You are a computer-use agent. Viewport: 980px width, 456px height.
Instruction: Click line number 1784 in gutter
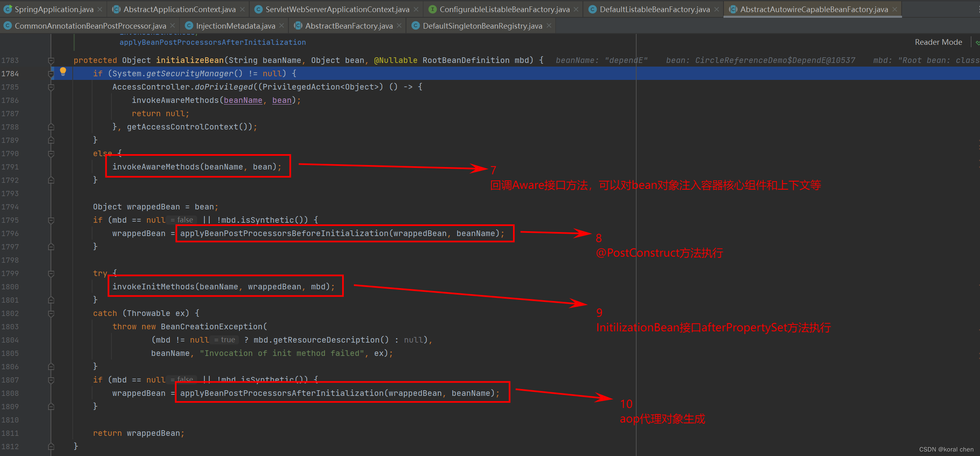tap(10, 73)
